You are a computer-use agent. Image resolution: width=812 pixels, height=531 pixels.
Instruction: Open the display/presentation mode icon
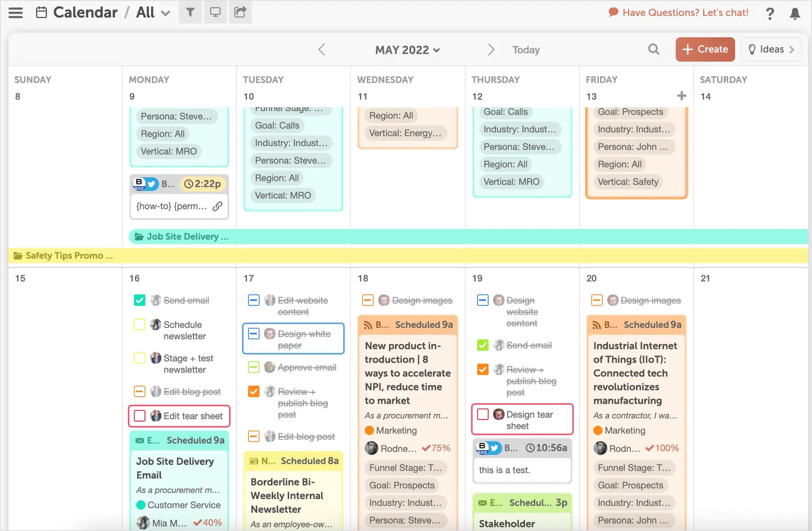click(x=215, y=13)
